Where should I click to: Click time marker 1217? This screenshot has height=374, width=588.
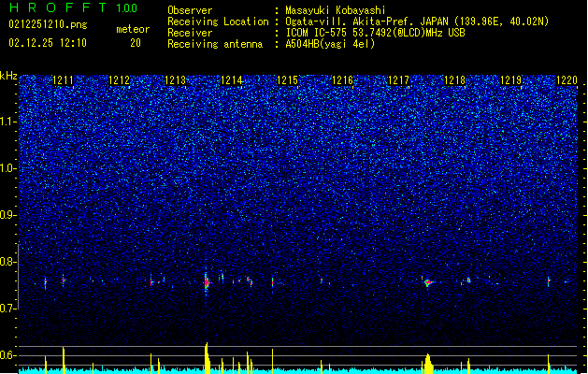398,79
